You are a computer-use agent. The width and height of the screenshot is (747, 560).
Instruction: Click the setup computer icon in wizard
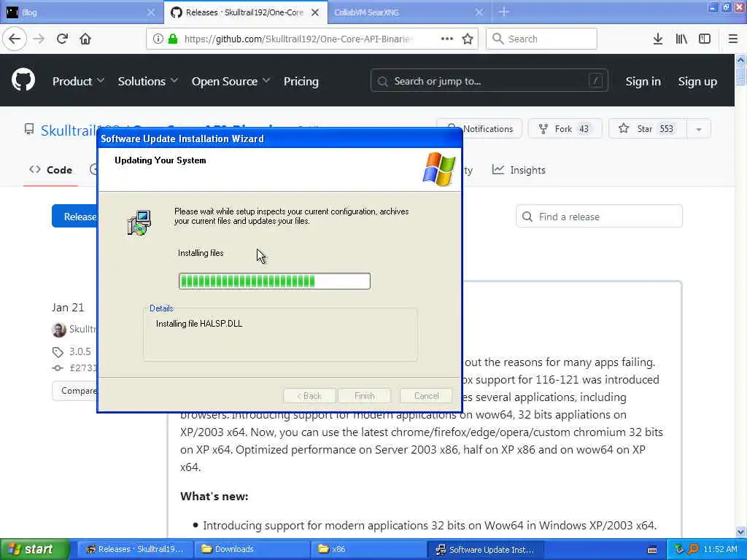139,223
